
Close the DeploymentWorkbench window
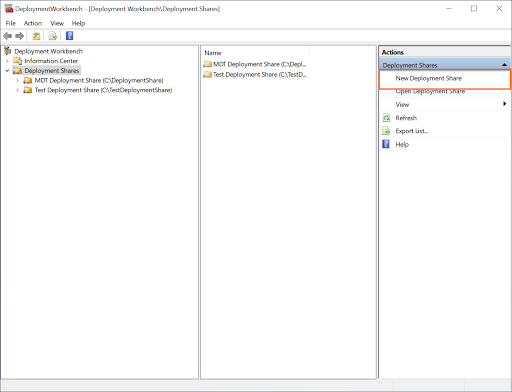point(499,8)
